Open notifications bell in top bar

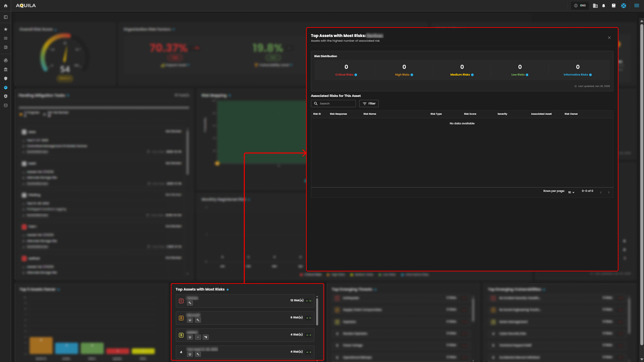click(604, 6)
